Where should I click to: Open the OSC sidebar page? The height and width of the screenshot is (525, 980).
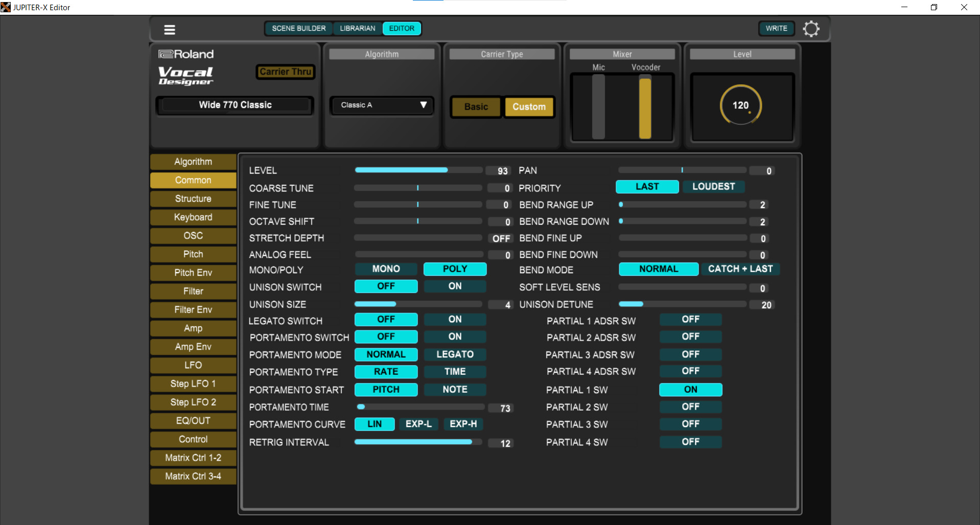tap(193, 235)
